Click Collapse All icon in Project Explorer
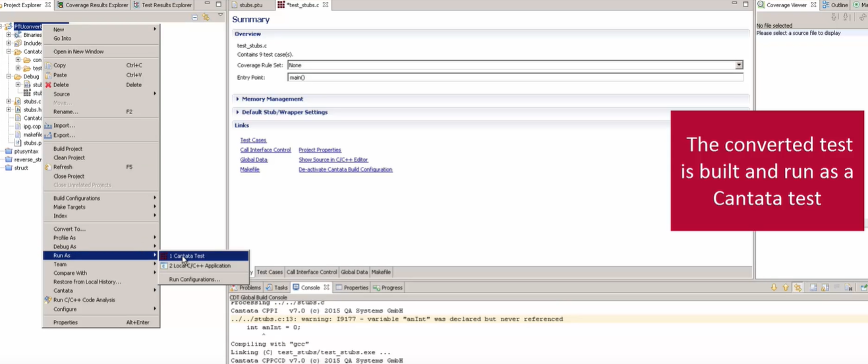The image size is (868, 364). (x=195, y=17)
